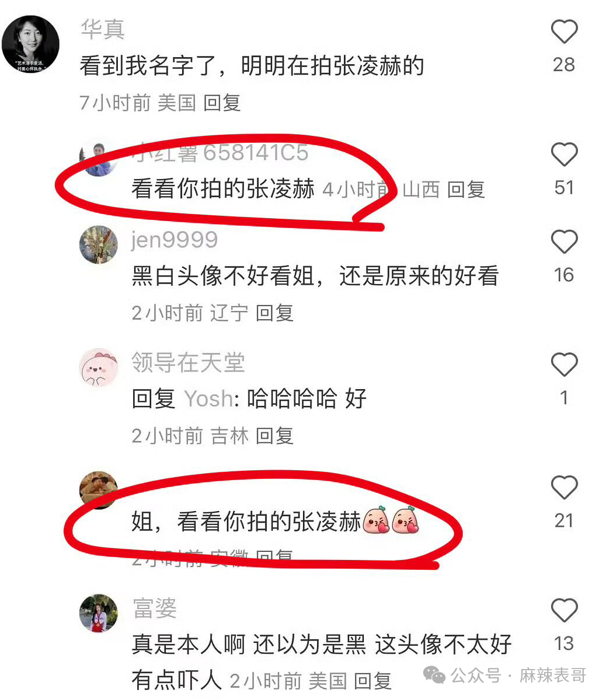Reply to 华真's comment

[x=222, y=103]
